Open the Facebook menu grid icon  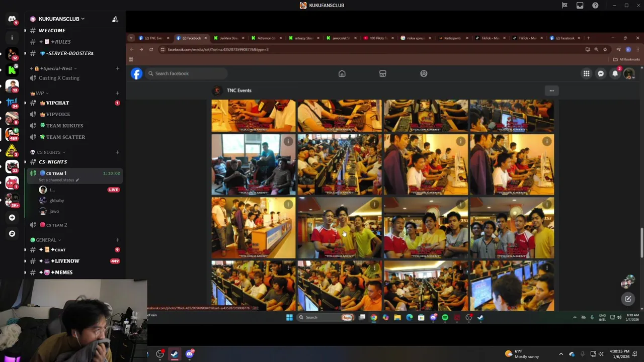[587, 74]
